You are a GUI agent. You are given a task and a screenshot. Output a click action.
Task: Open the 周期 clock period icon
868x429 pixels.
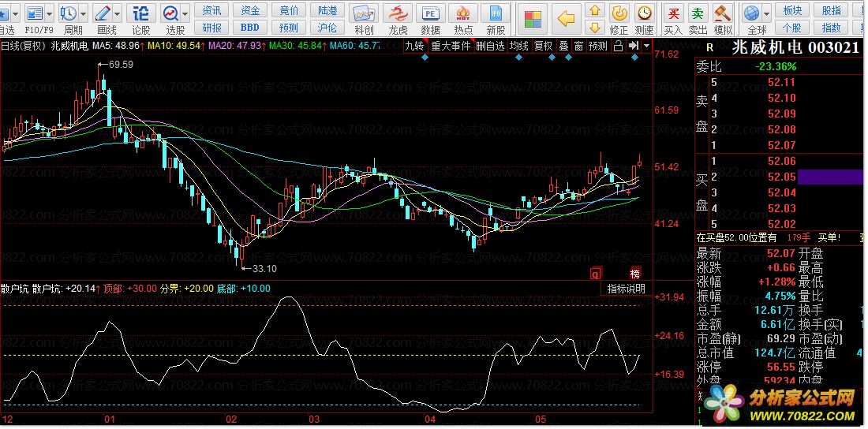pos(69,13)
